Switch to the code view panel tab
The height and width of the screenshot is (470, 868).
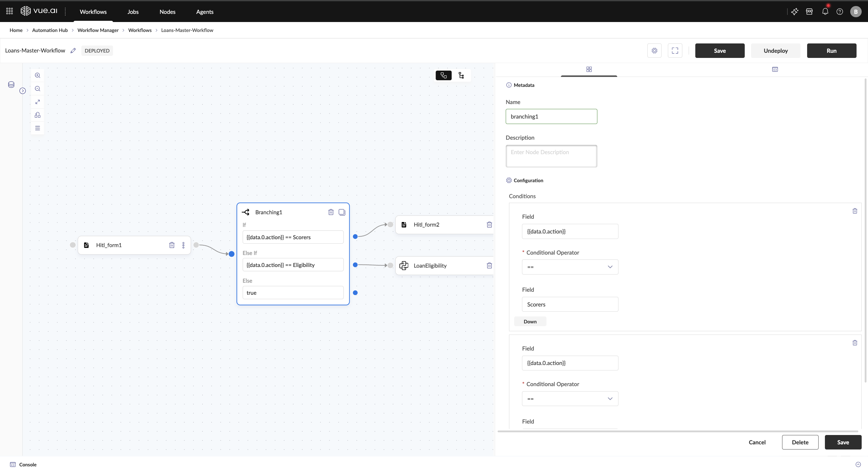click(775, 69)
